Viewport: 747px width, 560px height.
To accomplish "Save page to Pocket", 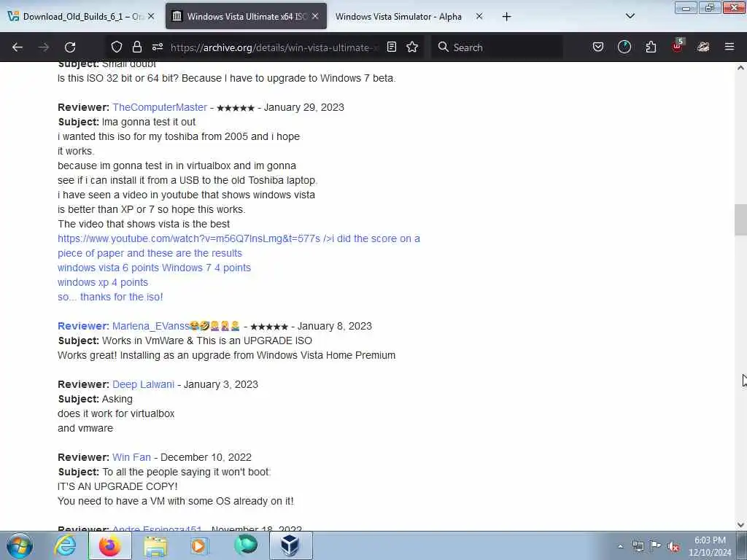I will (x=598, y=47).
